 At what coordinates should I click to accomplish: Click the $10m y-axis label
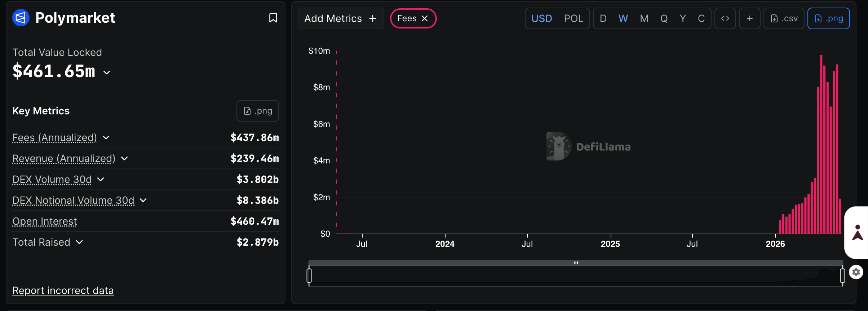[x=319, y=51]
